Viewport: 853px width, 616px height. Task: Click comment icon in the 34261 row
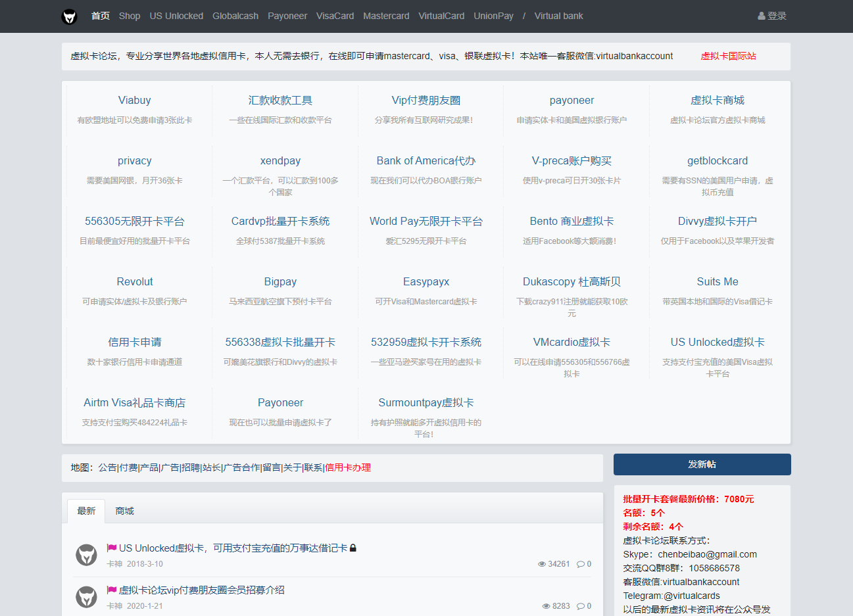pos(581,564)
